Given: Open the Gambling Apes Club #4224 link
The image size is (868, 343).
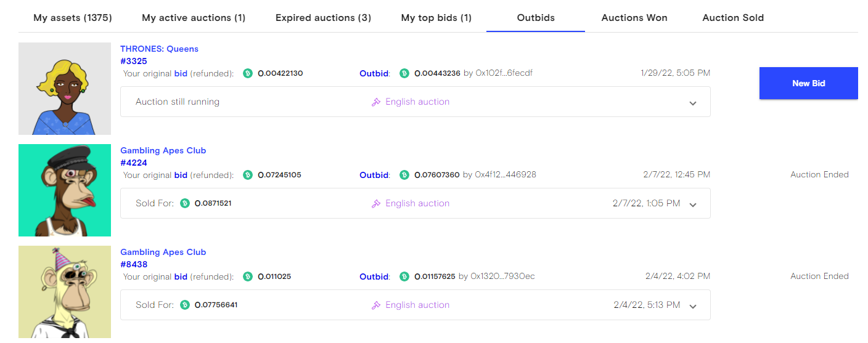Looking at the screenshot, I should (x=163, y=156).
